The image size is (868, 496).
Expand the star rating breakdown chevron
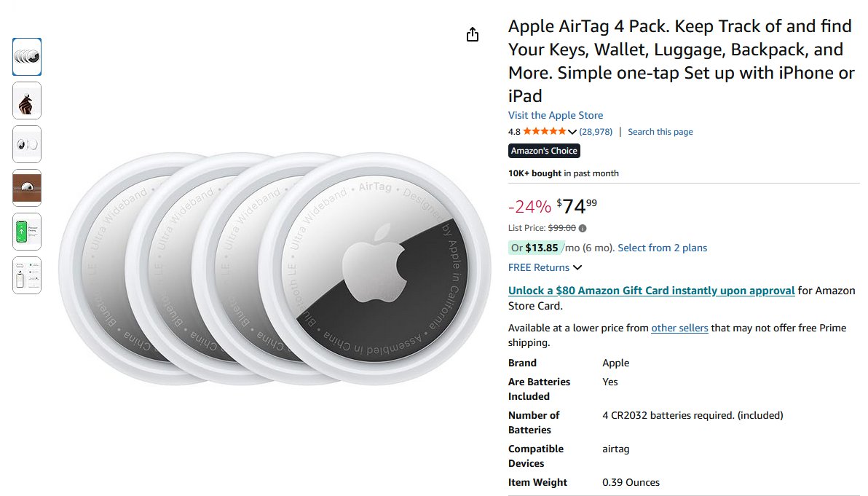tap(572, 132)
